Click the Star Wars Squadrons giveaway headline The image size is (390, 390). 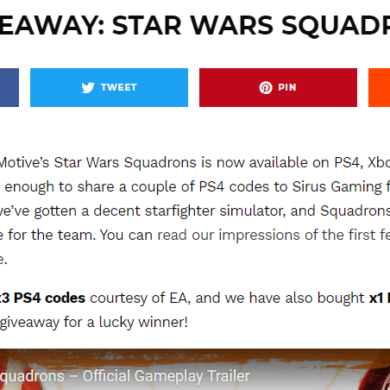pos(195,25)
